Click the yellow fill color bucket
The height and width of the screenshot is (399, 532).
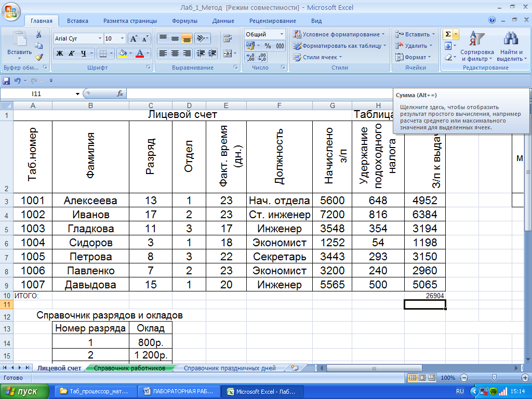coord(123,54)
